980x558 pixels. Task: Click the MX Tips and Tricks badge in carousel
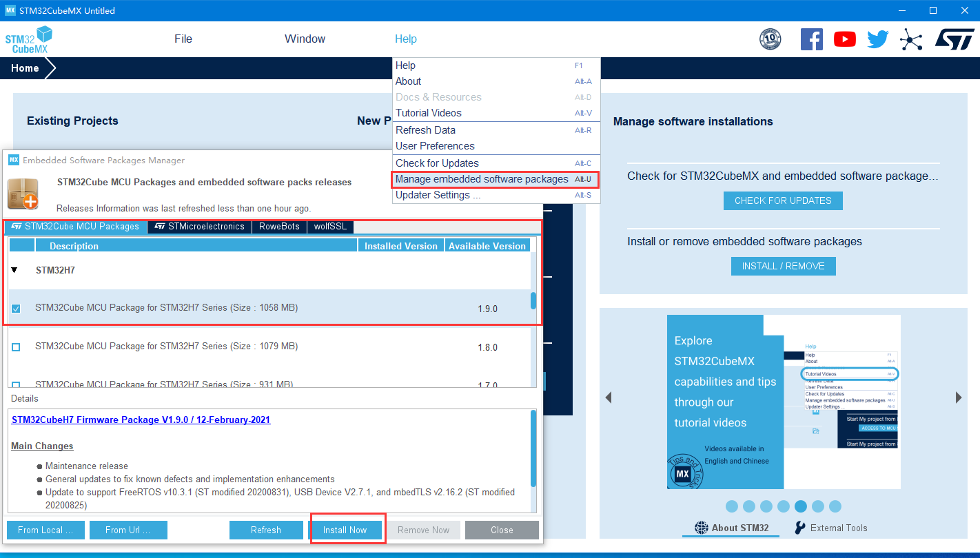coord(683,473)
